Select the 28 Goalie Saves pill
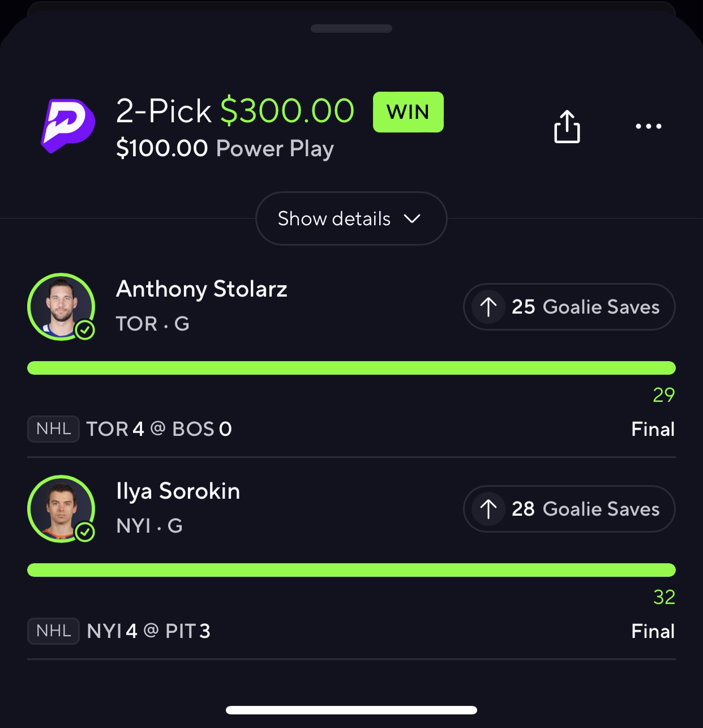Screen dimensions: 703x728 pos(569,509)
